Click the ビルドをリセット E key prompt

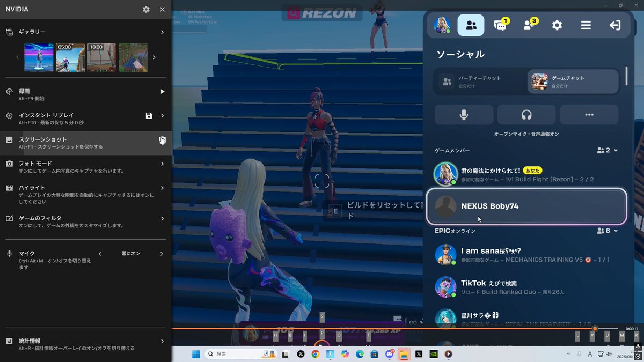tap(336, 211)
